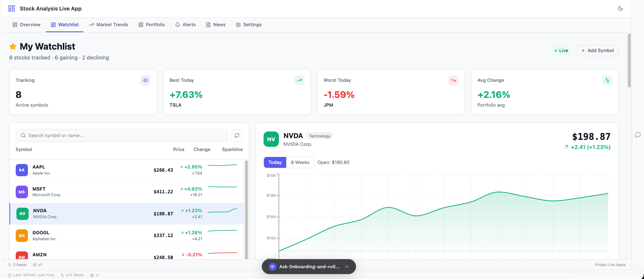This screenshot has width=644, height=279.
Task: Select the Today chart range
Action: (x=275, y=162)
